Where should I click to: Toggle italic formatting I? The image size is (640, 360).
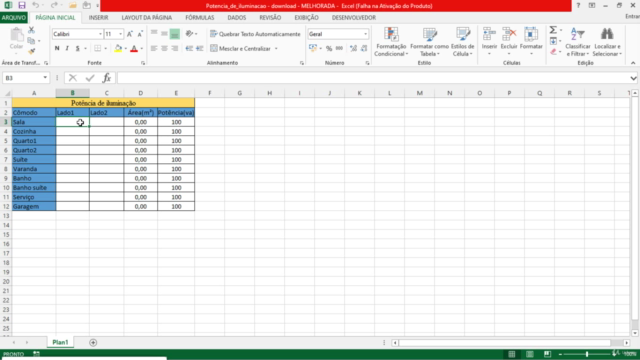click(x=67, y=49)
